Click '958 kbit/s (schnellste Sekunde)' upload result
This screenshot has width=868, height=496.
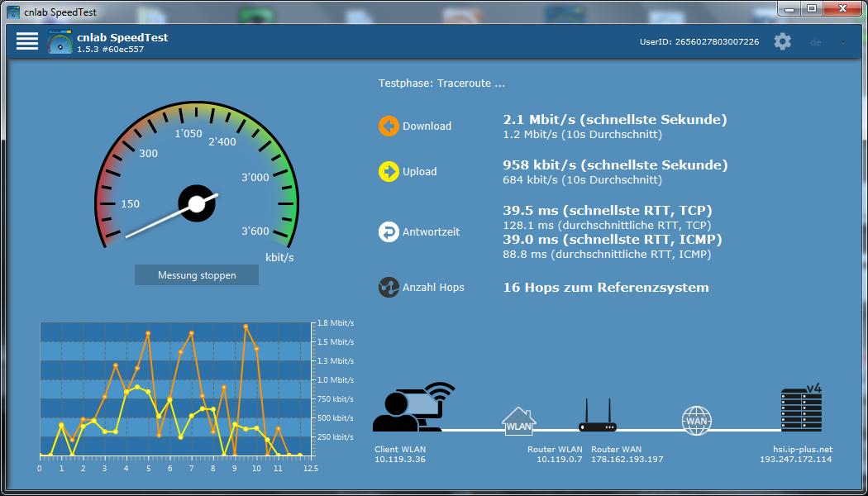(615, 165)
